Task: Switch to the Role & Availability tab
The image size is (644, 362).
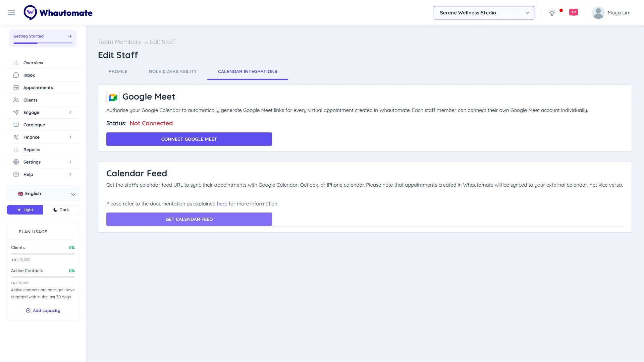Action: 173,72
